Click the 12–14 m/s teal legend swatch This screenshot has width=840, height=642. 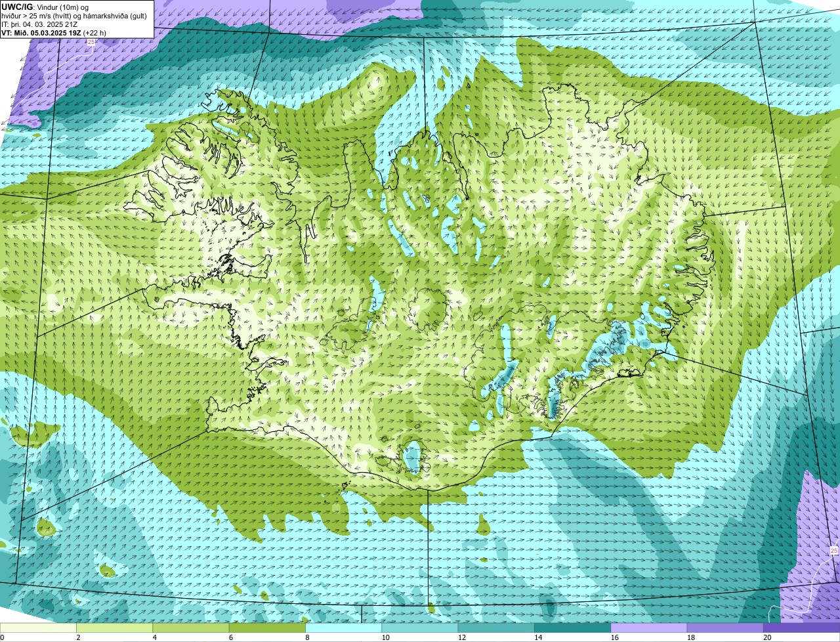pyautogui.click(x=496, y=628)
